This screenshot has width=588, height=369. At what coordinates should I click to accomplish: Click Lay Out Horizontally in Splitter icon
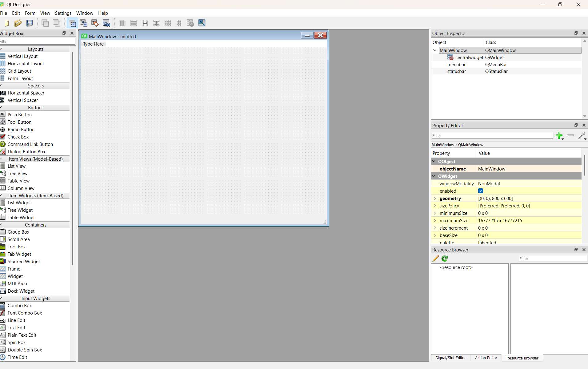[x=145, y=23]
